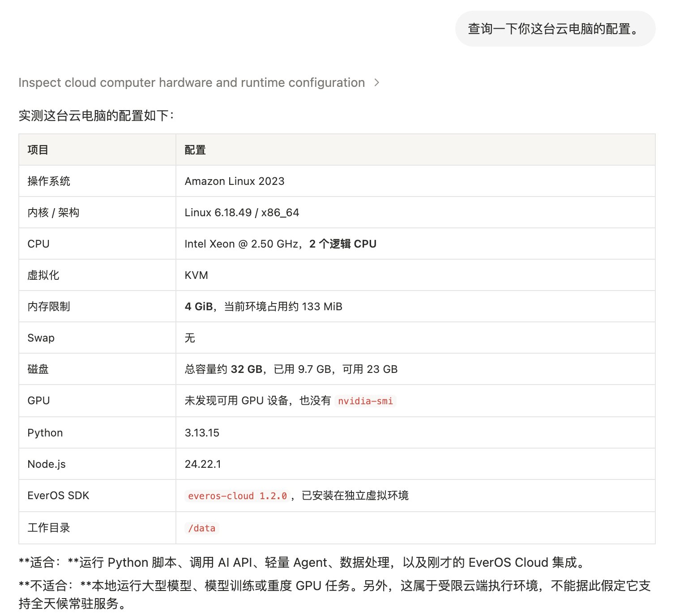The image size is (684, 616).
Task: Select the "EverOS SDK" row label
Action: 58,495
